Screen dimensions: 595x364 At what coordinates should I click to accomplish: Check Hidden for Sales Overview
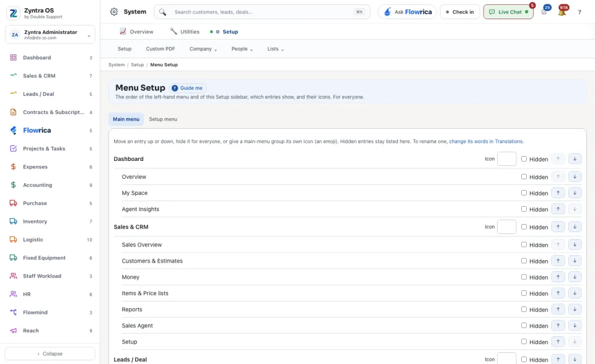(x=524, y=245)
